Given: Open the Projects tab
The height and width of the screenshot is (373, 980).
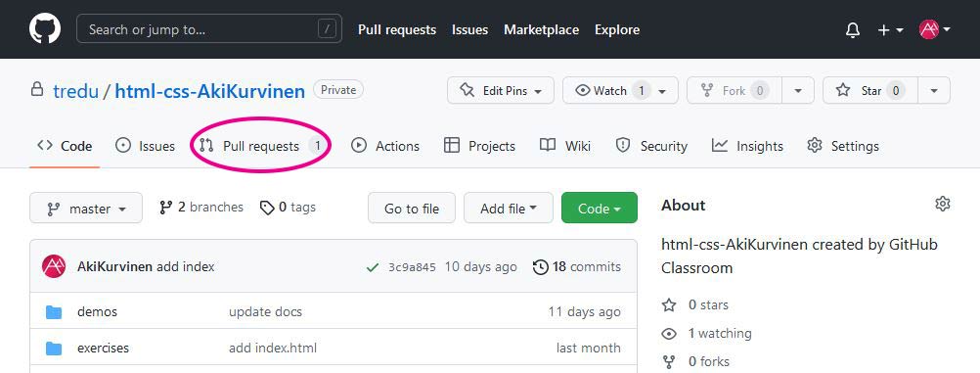Looking at the screenshot, I should (479, 146).
